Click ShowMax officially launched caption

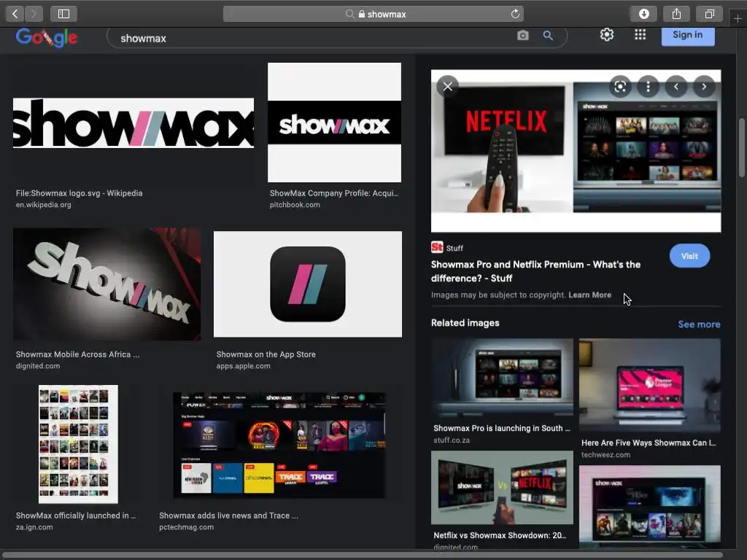76,516
